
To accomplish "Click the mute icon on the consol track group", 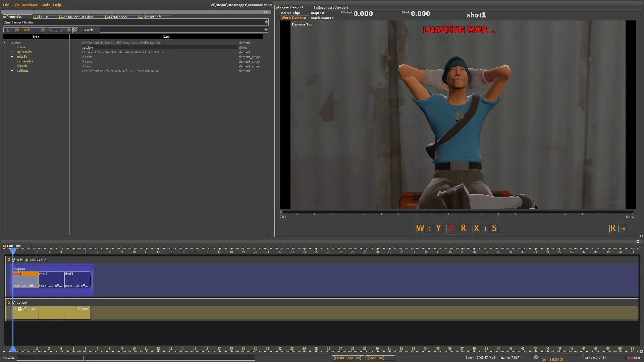I will (x=13, y=302).
